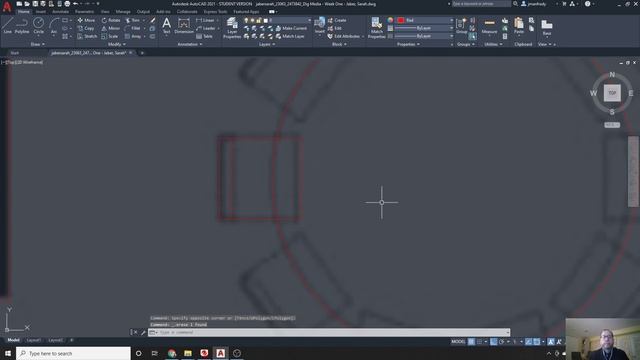Open the Home ribbon tab
The height and width of the screenshot is (360, 640).
click(x=24, y=11)
